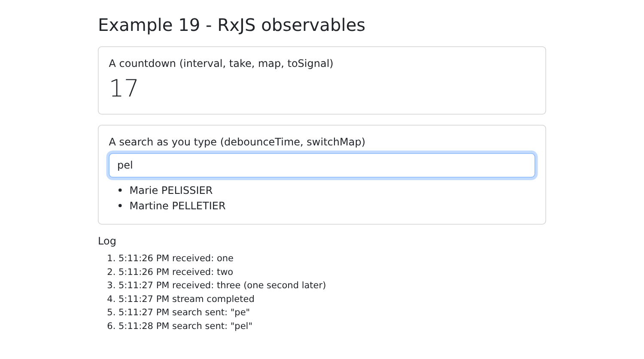The height and width of the screenshot is (359, 644).
Task: Click the search input containing "pel"
Action: [x=322, y=165]
